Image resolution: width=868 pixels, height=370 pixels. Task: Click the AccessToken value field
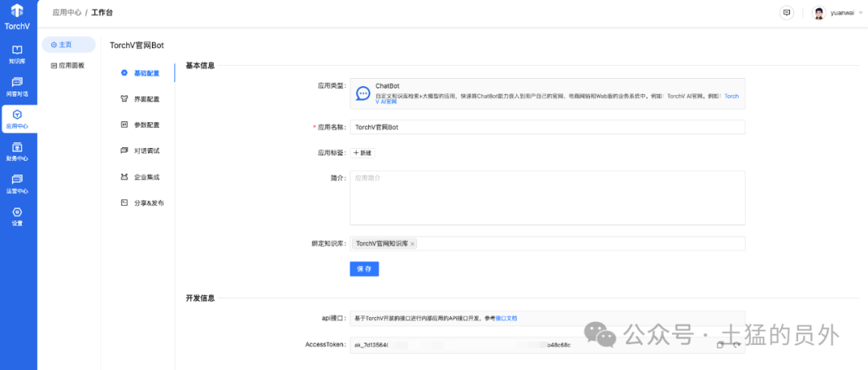[547, 345]
